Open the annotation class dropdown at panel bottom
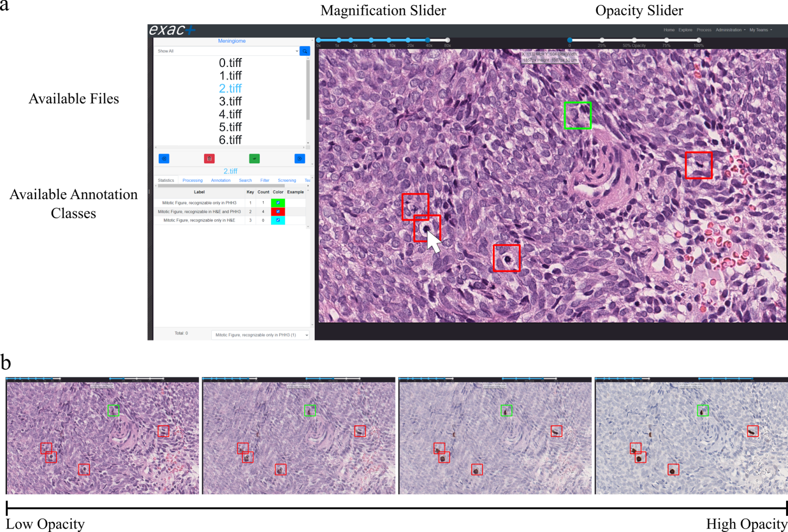 coord(261,335)
